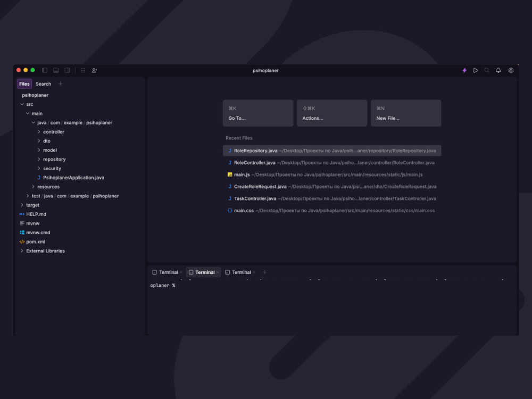Image resolution: width=532 pixels, height=399 pixels.
Task: Expand the dto folder
Action: coord(39,141)
